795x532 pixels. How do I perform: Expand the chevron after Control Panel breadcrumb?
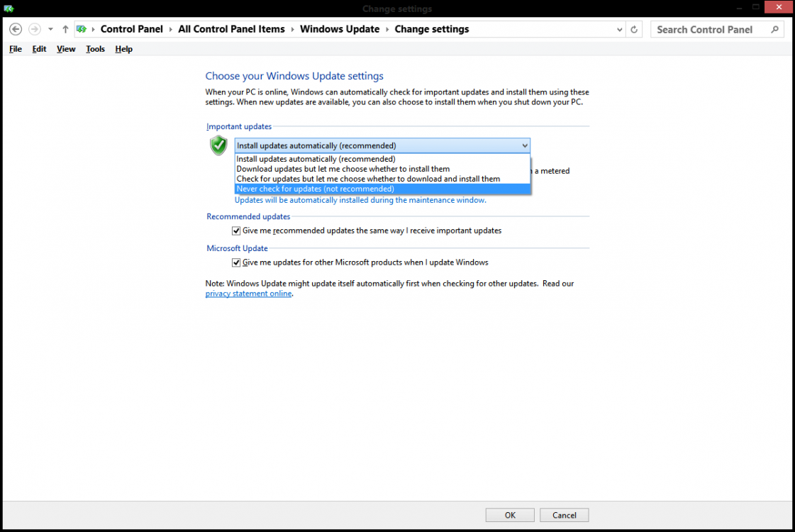click(171, 29)
